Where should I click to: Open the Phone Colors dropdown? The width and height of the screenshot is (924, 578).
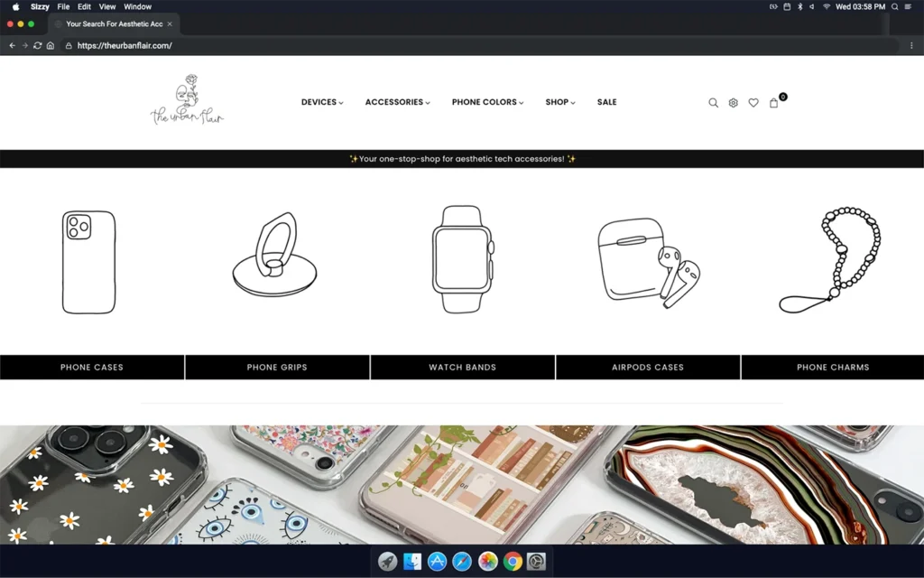487,102
